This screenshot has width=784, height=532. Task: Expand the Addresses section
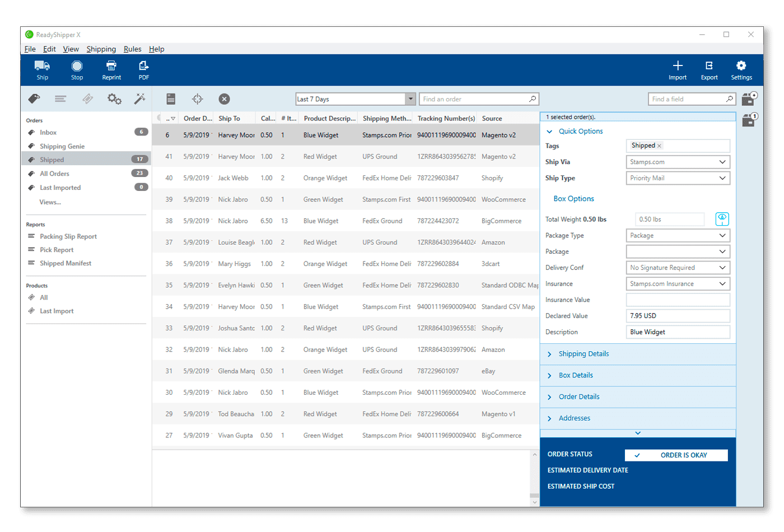point(638,418)
